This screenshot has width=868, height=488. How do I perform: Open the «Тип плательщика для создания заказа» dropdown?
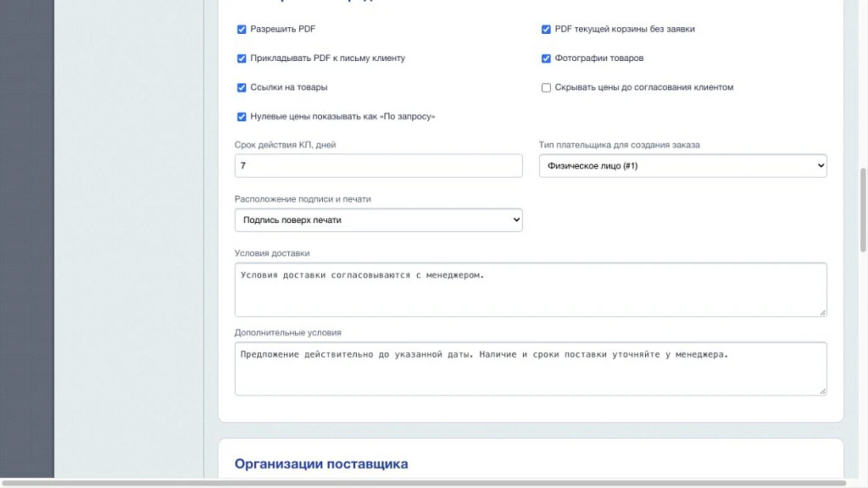tap(682, 165)
